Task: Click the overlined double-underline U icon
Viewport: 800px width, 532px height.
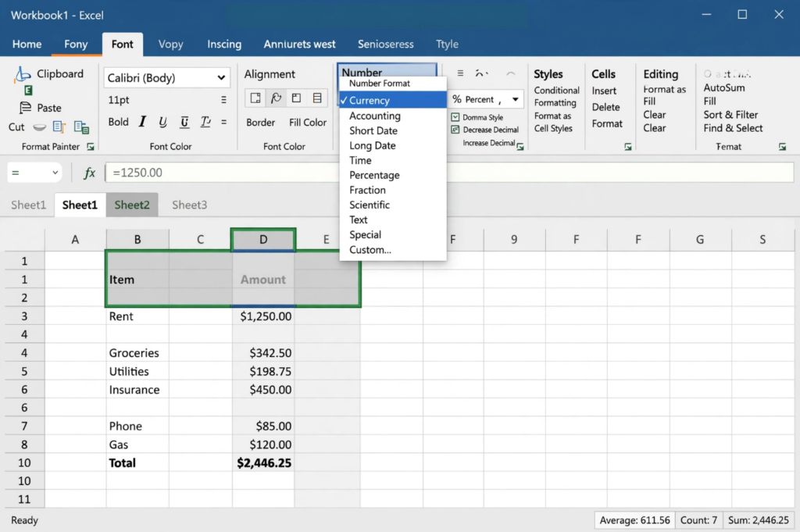Action: pyautogui.click(x=184, y=122)
